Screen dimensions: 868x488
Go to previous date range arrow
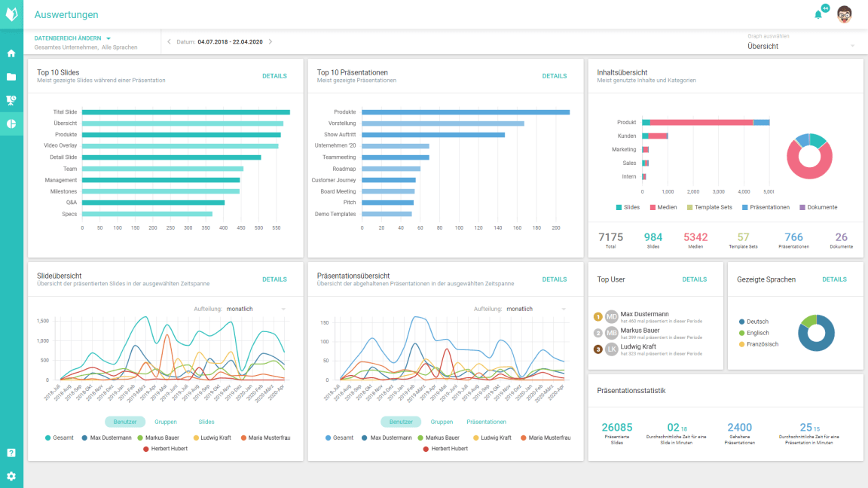(x=170, y=41)
